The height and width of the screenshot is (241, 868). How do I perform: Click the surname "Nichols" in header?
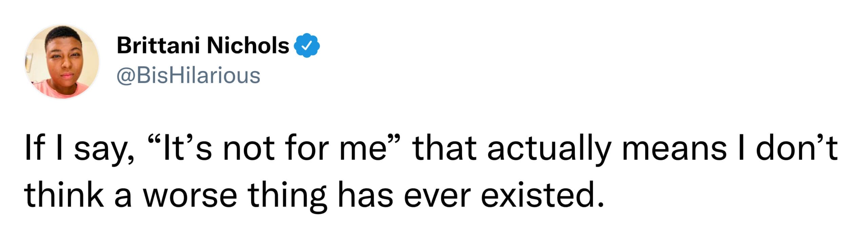248,46
